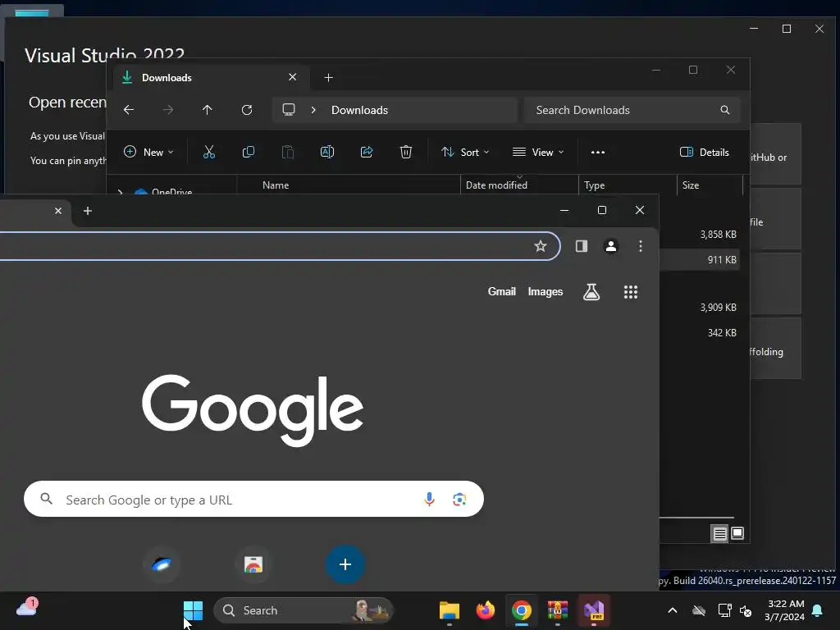
Task: Launch Firefox from the taskbar
Action: (486, 610)
